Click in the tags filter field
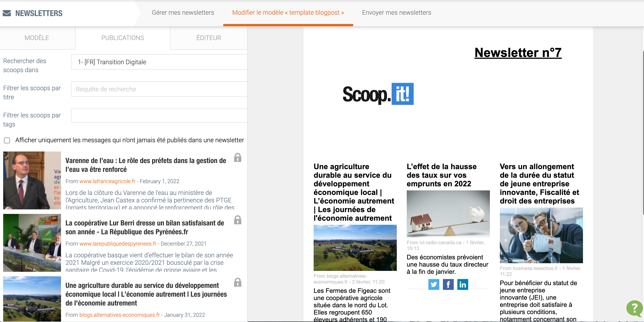The image size is (644, 322). pyautogui.click(x=159, y=116)
